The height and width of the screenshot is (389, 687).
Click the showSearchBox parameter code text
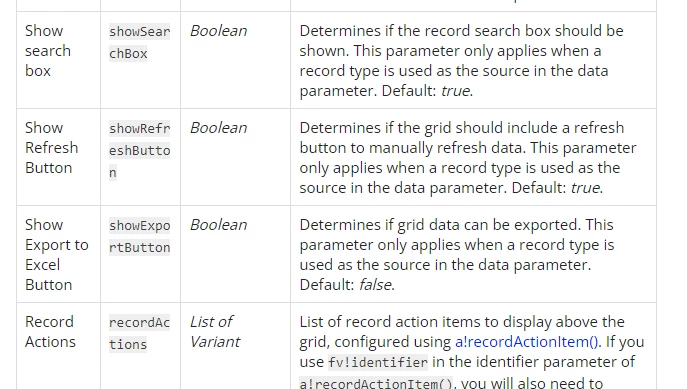coord(139,42)
